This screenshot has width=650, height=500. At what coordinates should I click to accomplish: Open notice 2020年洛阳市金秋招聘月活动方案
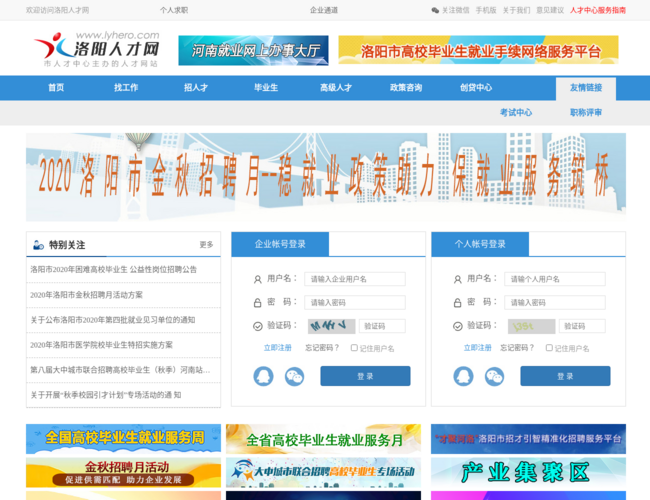(86, 295)
